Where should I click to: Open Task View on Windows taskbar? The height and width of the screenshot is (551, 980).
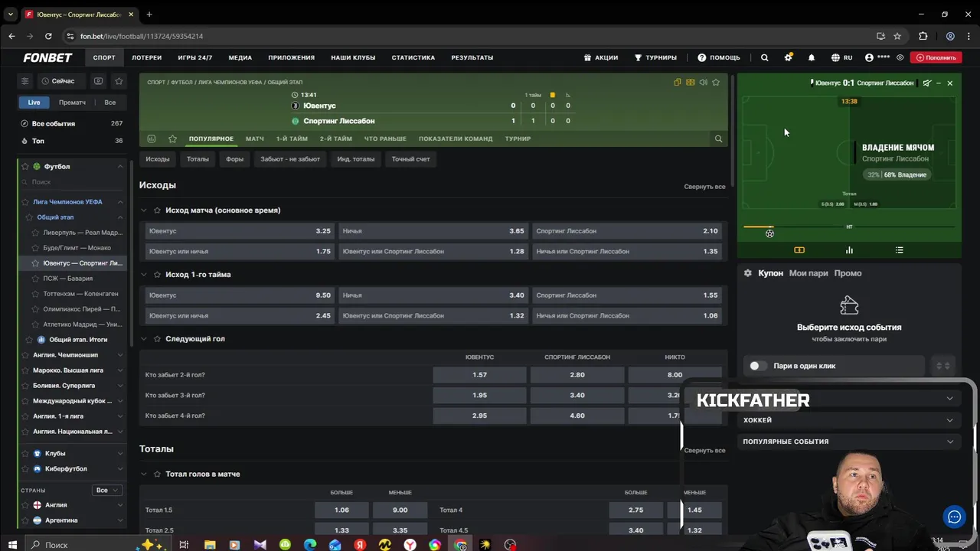[184, 545]
